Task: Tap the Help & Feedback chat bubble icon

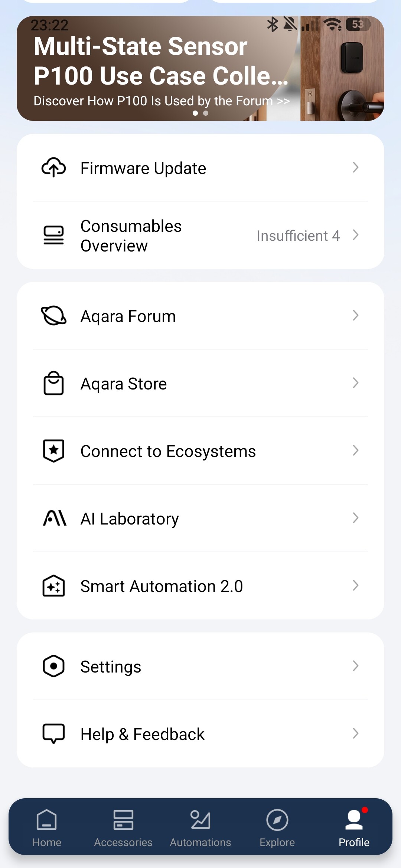Action: click(x=53, y=733)
